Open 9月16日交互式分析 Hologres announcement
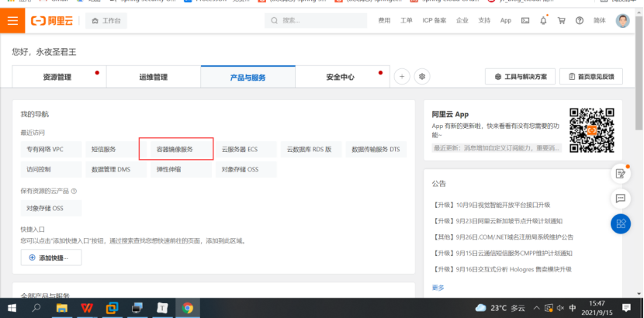 tap(502, 269)
